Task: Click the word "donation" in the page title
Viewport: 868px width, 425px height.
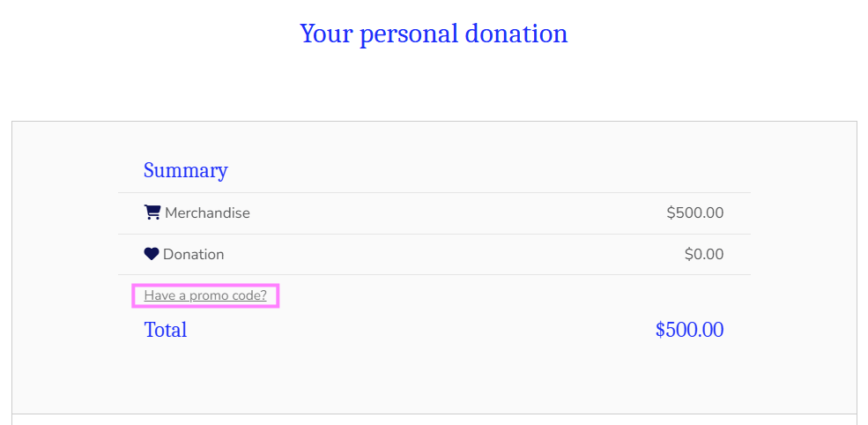Action: (x=516, y=34)
